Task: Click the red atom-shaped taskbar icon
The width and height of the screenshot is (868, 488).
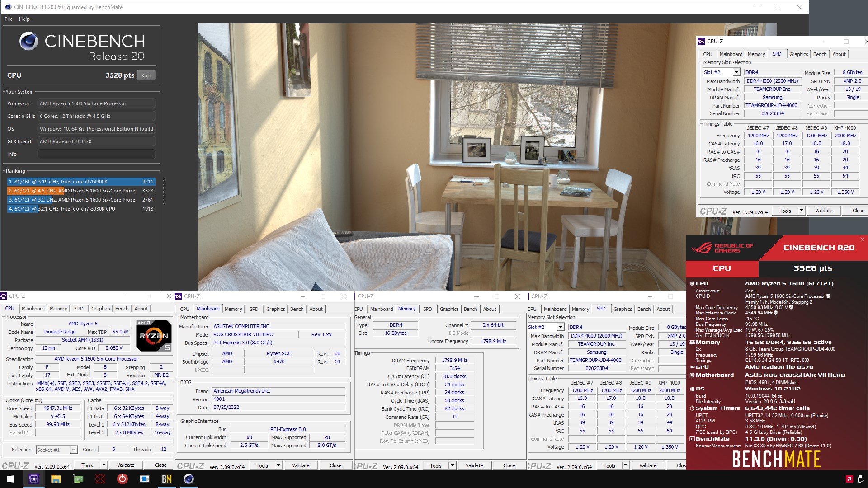Action: click(x=100, y=479)
